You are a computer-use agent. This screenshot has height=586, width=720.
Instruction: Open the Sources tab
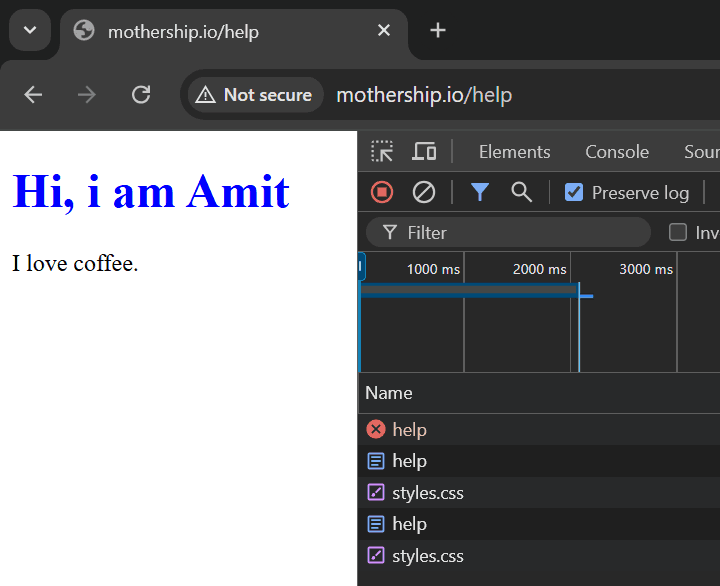[702, 152]
